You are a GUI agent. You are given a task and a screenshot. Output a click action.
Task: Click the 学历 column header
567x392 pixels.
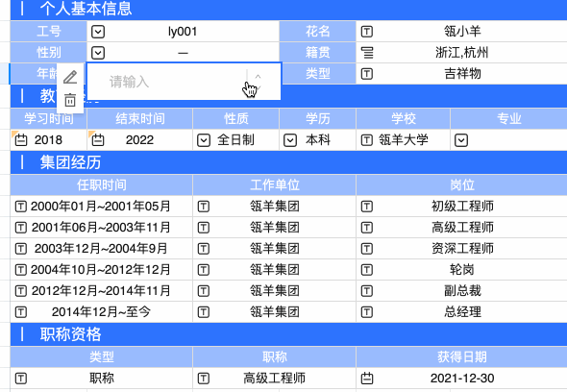(318, 118)
